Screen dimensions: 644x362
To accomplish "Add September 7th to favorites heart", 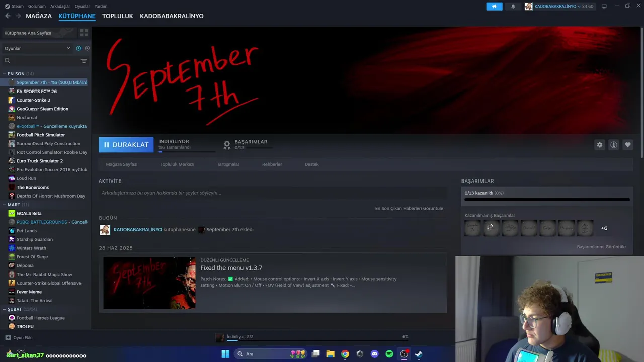I will tap(628, 145).
